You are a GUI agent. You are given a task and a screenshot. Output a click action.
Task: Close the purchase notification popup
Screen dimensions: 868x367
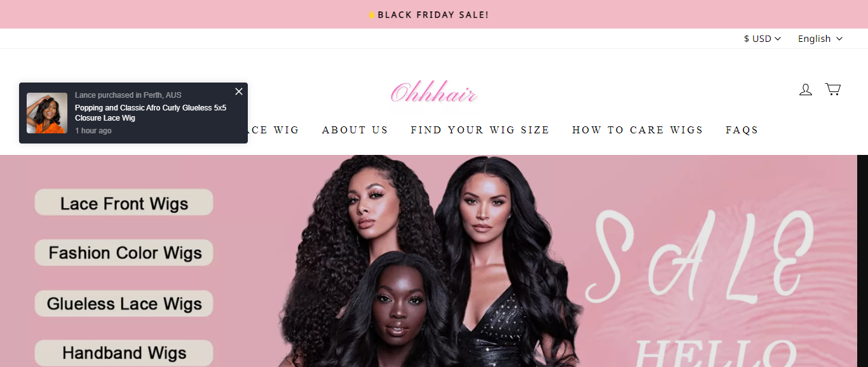[239, 91]
